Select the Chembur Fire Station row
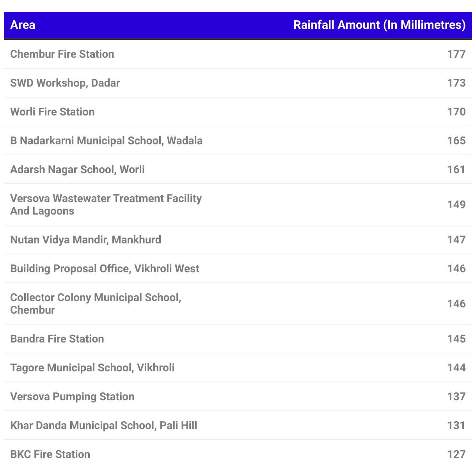Viewport: 476px width, 472px height. 238,54
